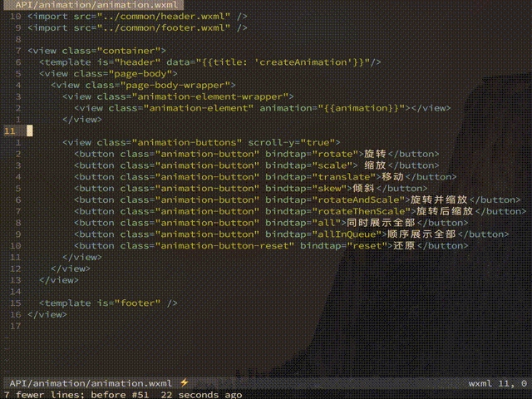Click the template is="header" line
The width and height of the screenshot is (532, 399).
point(209,62)
